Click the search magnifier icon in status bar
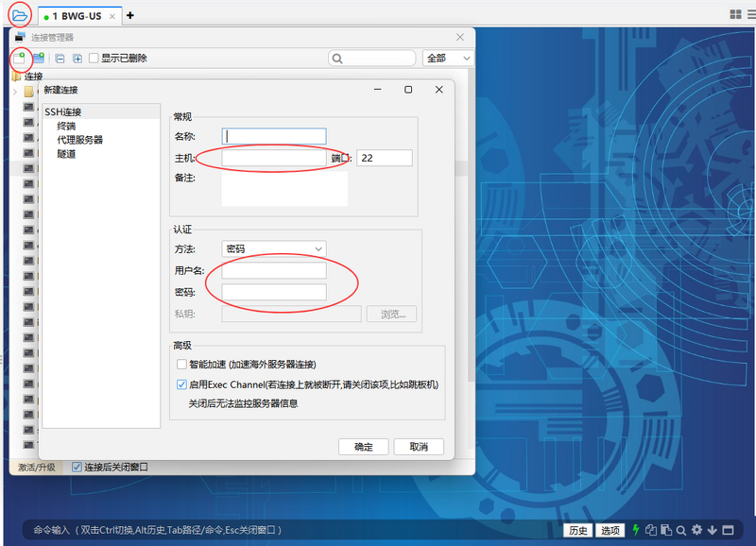The width and height of the screenshot is (756, 546). pos(681,530)
